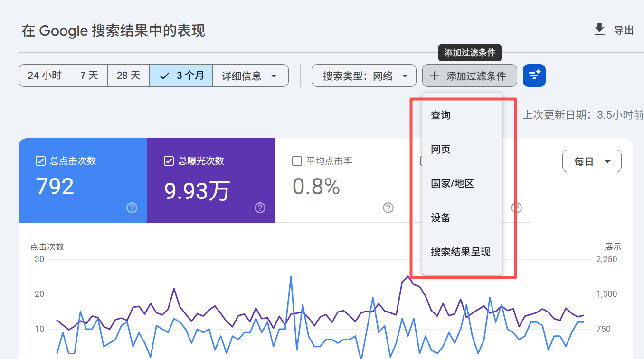
Task: Open help icon on 总点击次数 card
Action: tap(132, 208)
